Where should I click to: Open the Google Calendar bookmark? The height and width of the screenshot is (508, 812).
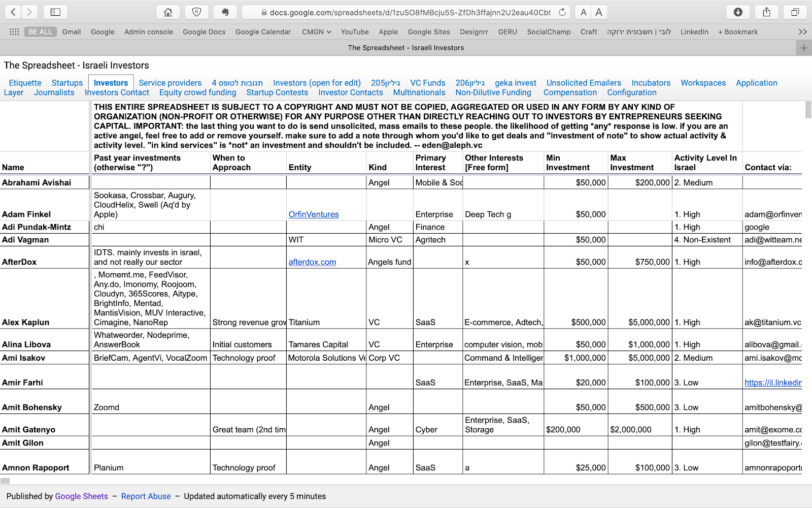(263, 31)
